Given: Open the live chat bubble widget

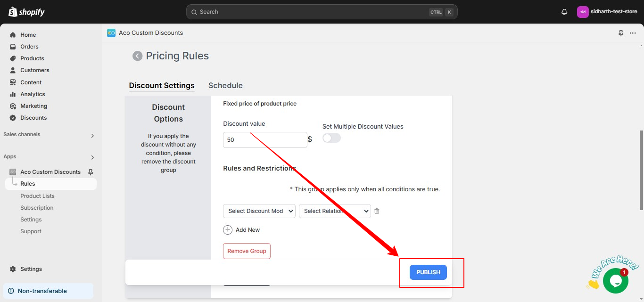Looking at the screenshot, I should [x=615, y=281].
